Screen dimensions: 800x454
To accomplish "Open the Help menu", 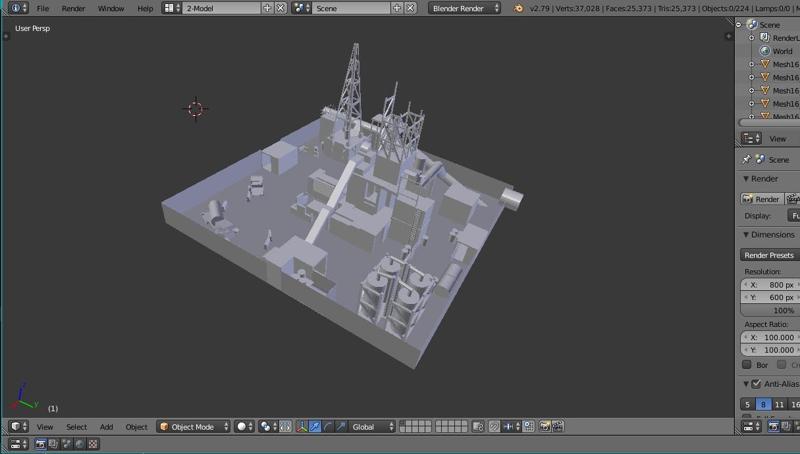I will point(145,8).
